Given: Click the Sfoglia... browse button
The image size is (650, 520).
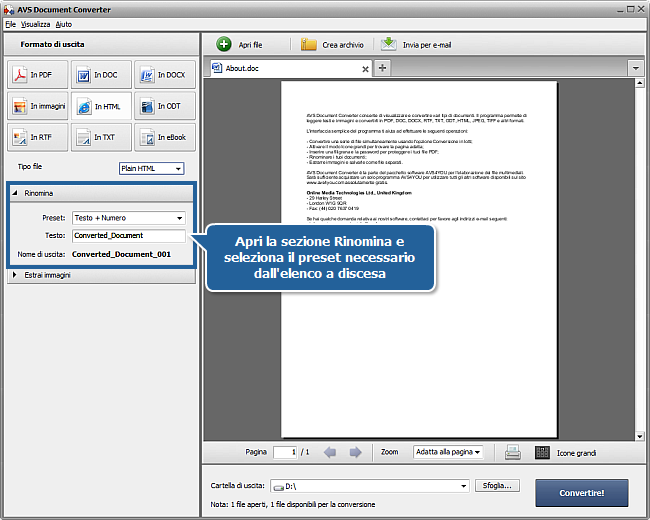Looking at the screenshot, I should pyautogui.click(x=497, y=486).
